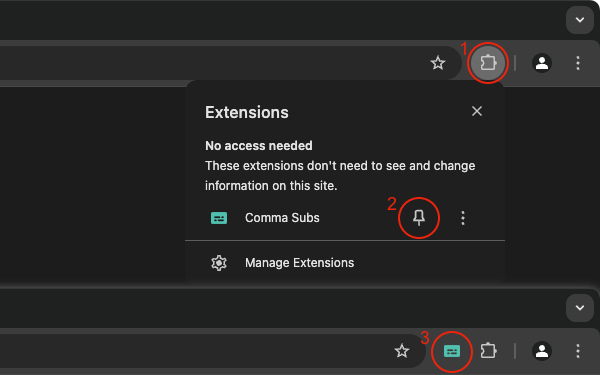Select Comma Subs in the extensions list
This screenshot has height=375, width=600.
[282, 218]
